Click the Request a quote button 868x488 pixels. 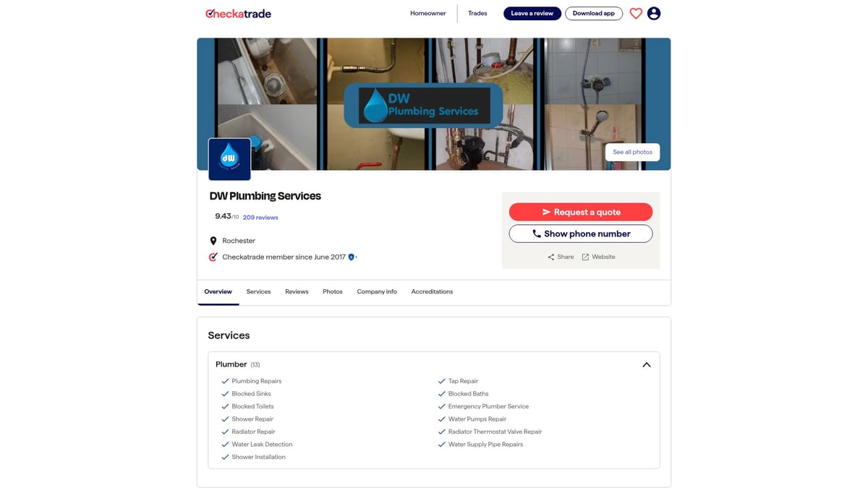[x=581, y=212]
